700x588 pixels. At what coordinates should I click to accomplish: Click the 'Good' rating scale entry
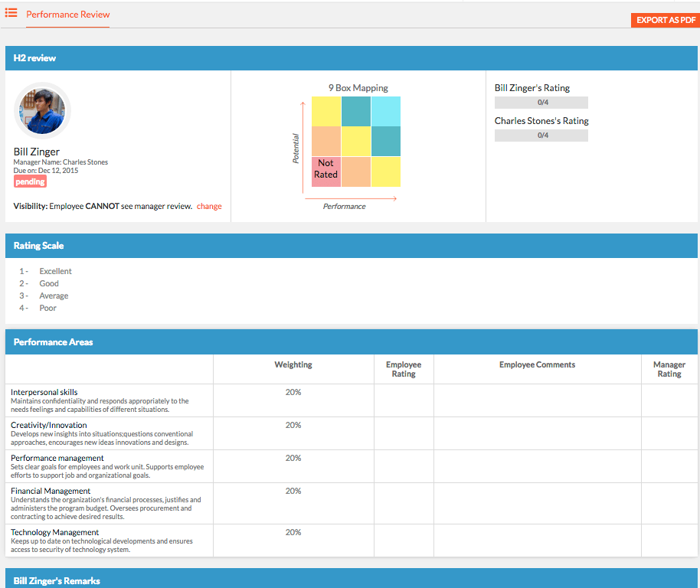(49, 284)
